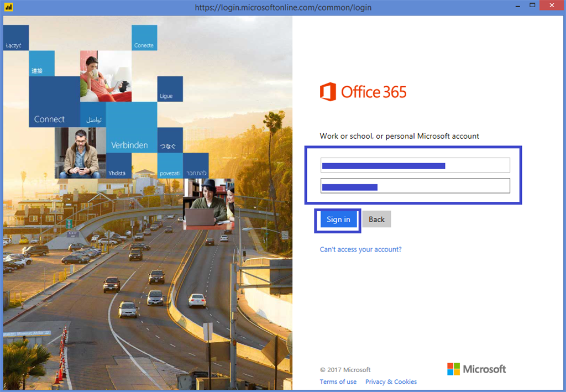Click the © 2017 Microsoft text
Screen dimensions: 566x392
[x=345, y=370]
